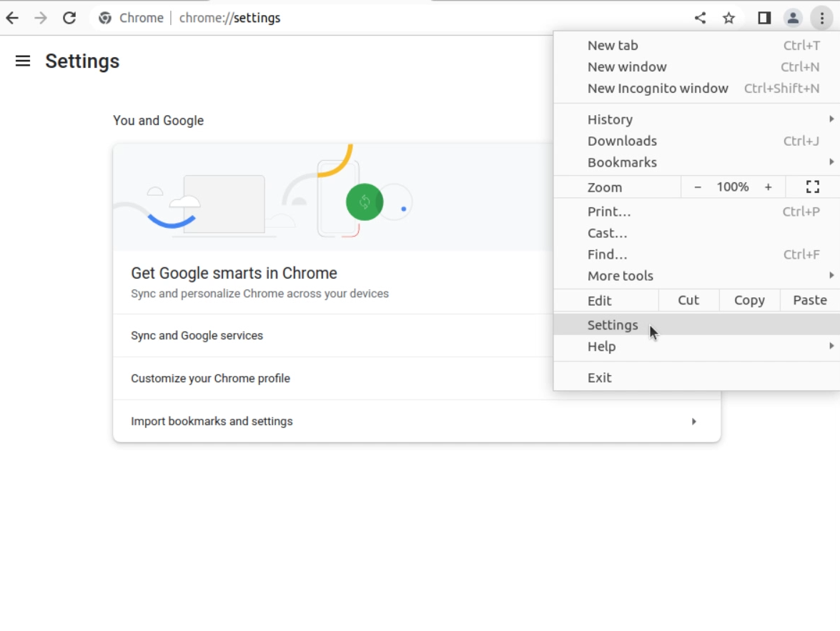The image size is (840, 631).
Task: Share this page via the share icon
Action: 700,18
